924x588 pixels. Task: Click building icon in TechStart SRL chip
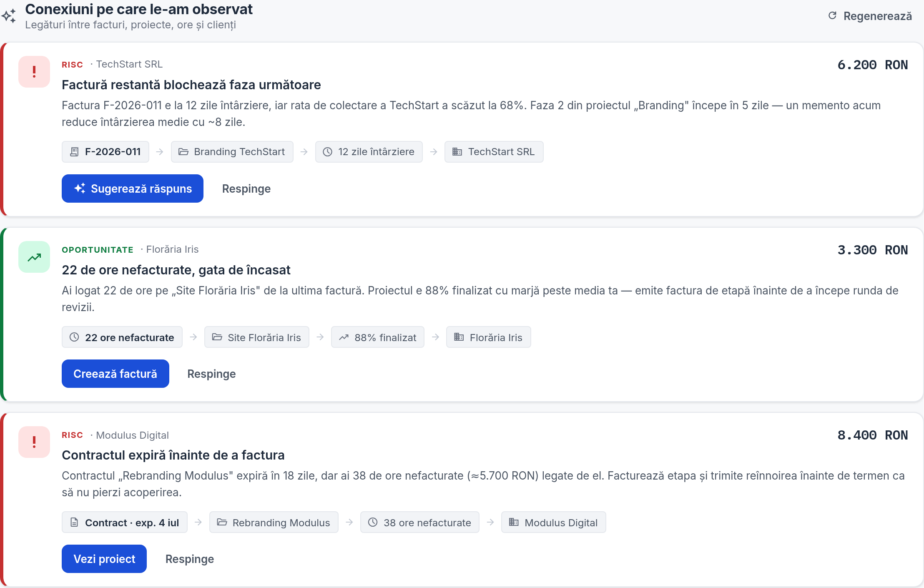point(457,152)
